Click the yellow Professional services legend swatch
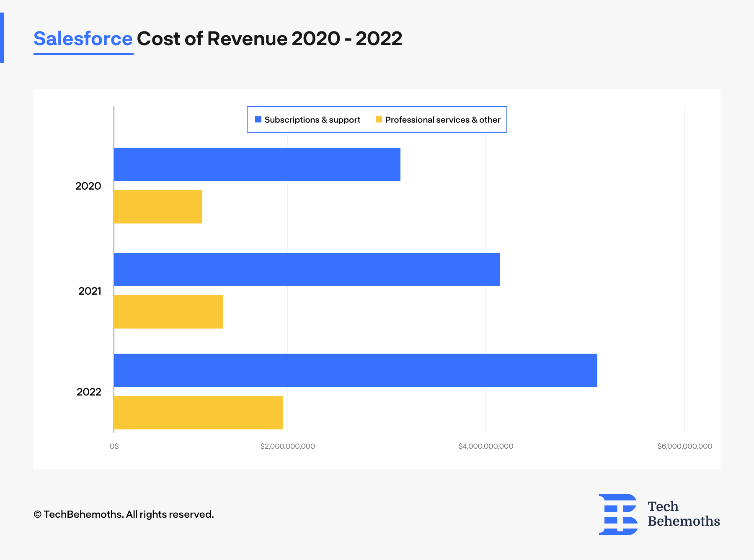The height and width of the screenshot is (560, 754). (x=379, y=119)
